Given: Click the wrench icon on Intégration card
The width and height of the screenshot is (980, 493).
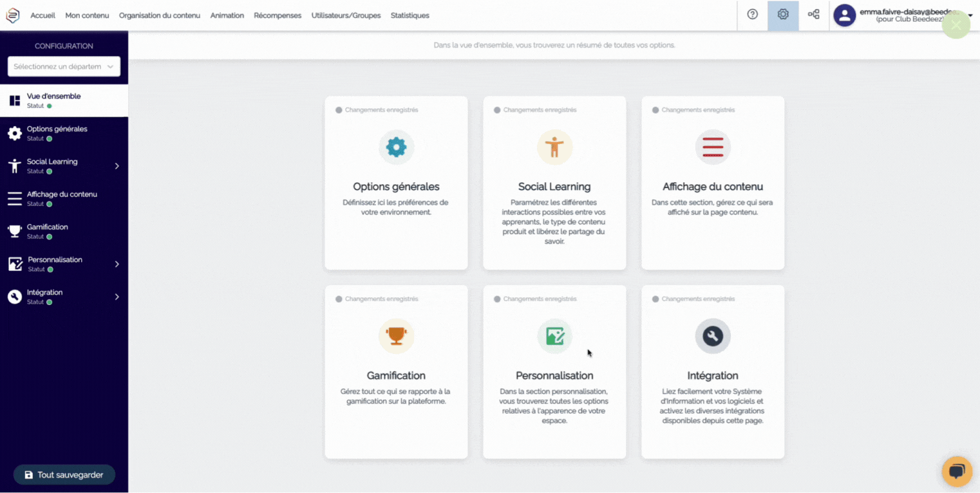Looking at the screenshot, I should tap(713, 336).
